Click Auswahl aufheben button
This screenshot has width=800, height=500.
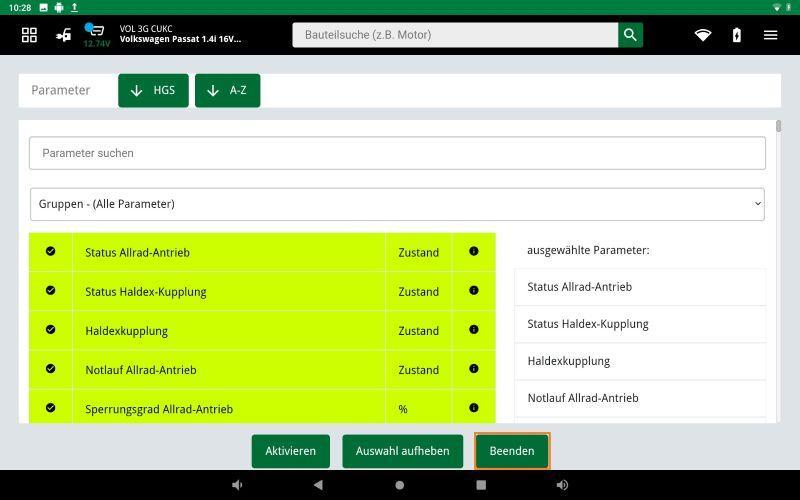click(403, 451)
